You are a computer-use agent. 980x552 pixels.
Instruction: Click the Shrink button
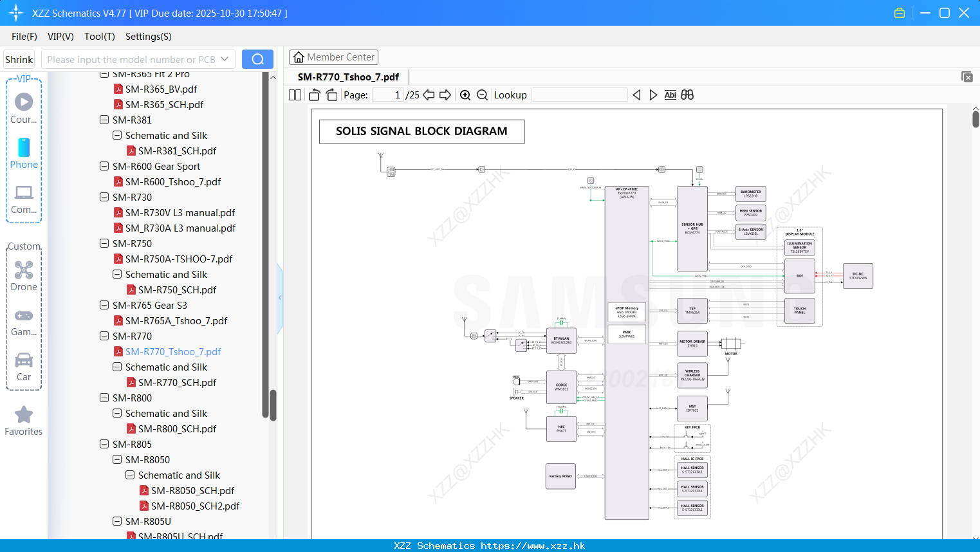pos(19,59)
